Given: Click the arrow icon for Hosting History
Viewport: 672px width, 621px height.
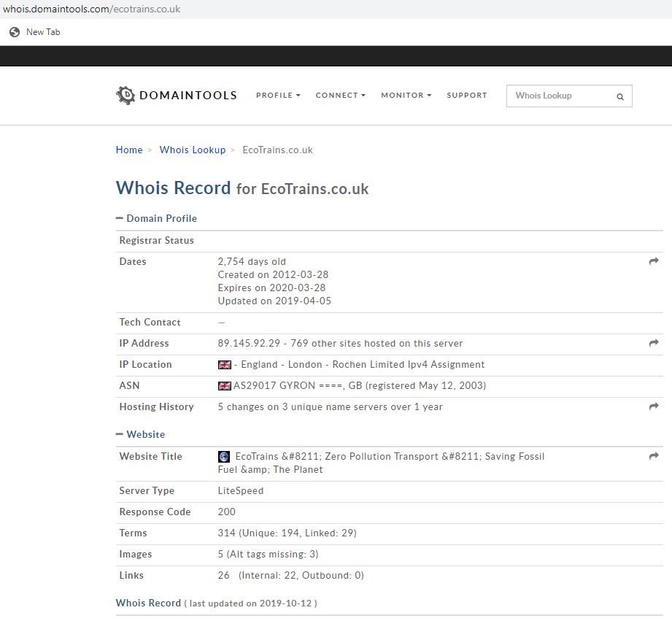Looking at the screenshot, I should pos(654,406).
